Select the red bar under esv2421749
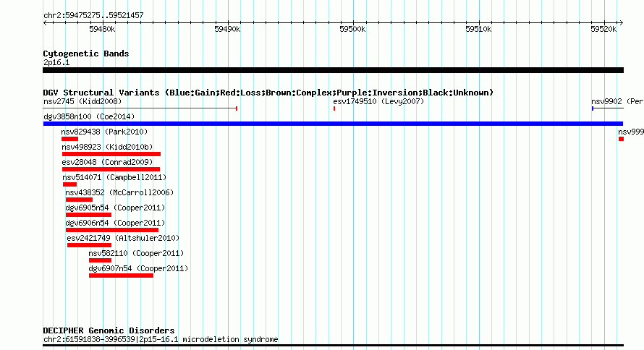This screenshot has width=644, height=350. tap(90, 245)
